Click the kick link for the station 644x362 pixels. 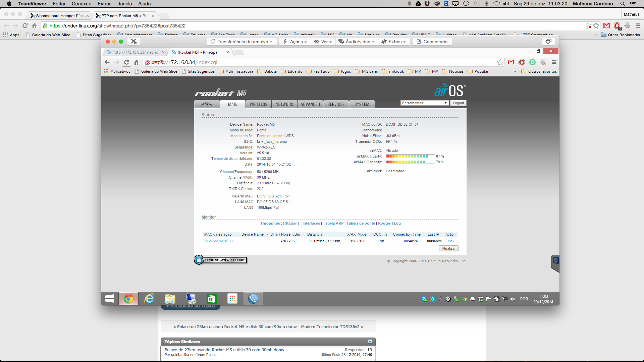[451, 241]
